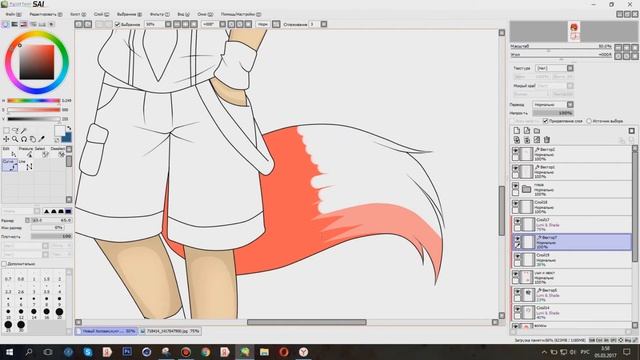Show the color wheel panel
Image resolution: width=640 pixels, height=360 pixels.
[x=5, y=24]
